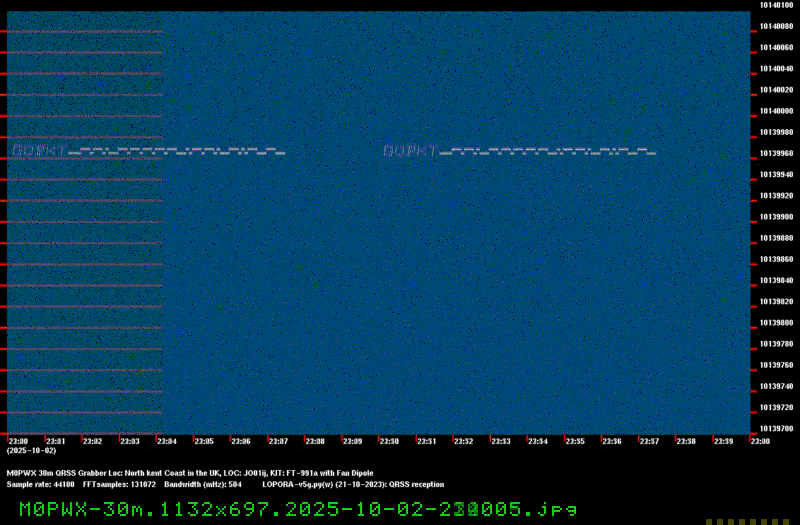This screenshot has width=800, height=525.
Task: Click the first G0PKT callsign trace on the left
Action: (38, 151)
